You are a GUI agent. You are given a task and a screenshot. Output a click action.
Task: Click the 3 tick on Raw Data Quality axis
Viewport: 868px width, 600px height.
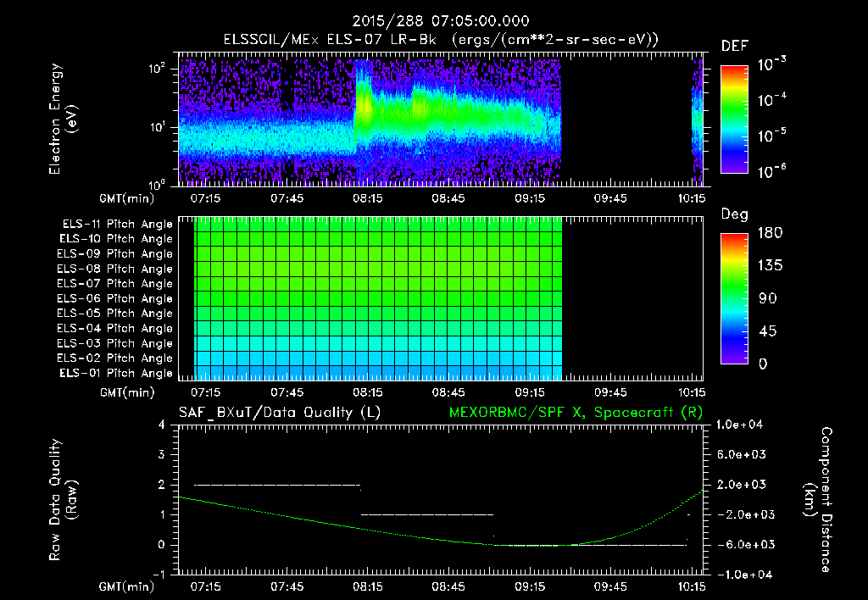161,454
